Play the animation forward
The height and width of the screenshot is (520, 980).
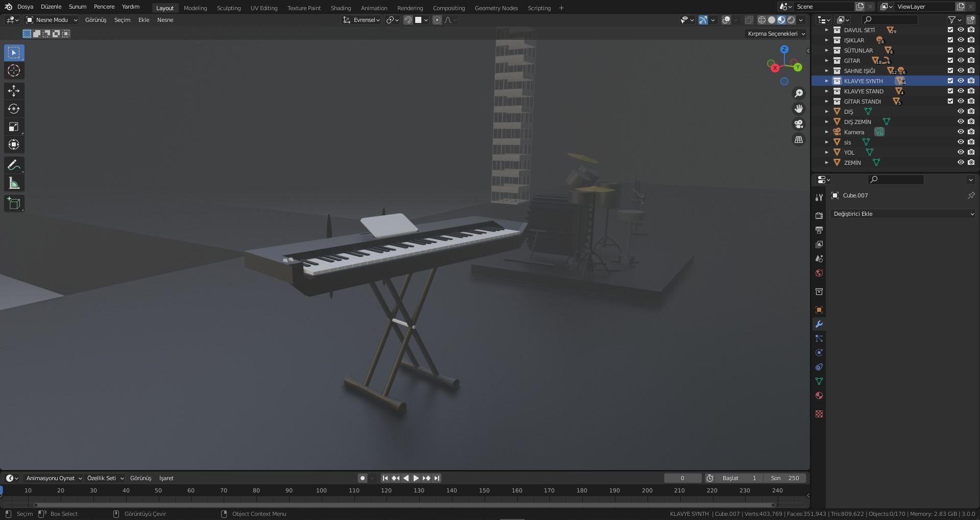click(416, 478)
